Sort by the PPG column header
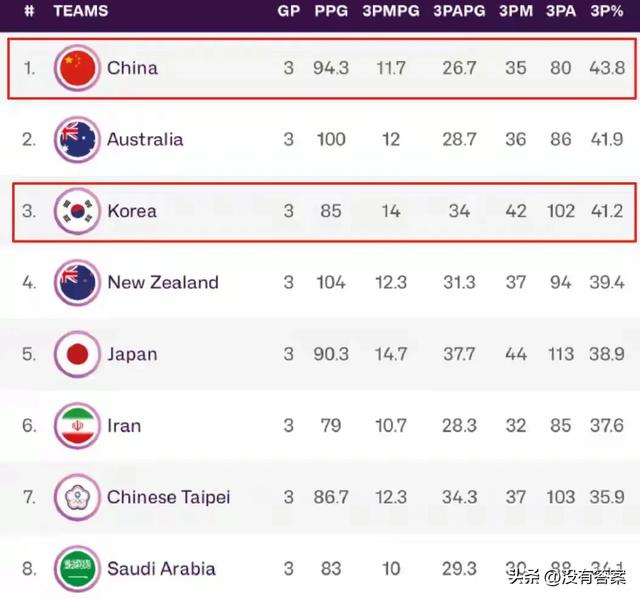The height and width of the screenshot is (599, 640). 331,11
